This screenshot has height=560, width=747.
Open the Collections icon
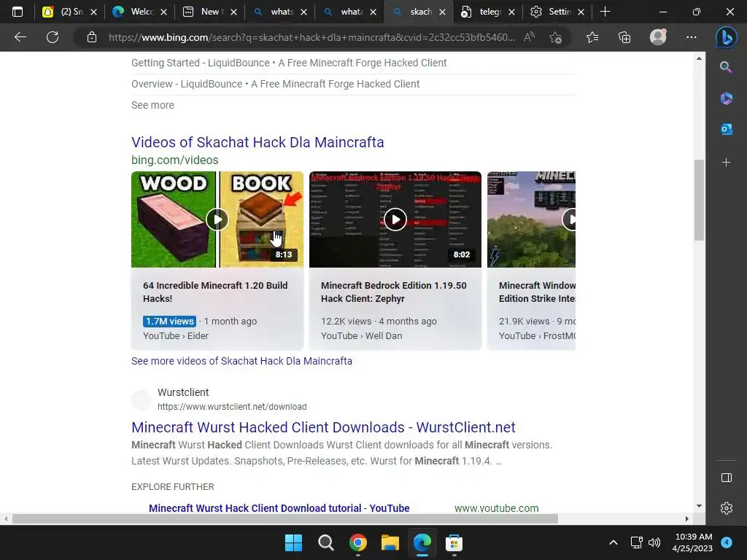click(624, 37)
